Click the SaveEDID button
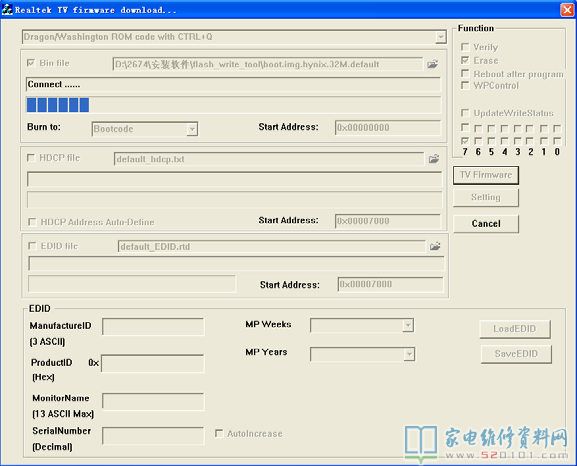Image resolution: width=577 pixels, height=466 pixels. [x=516, y=354]
